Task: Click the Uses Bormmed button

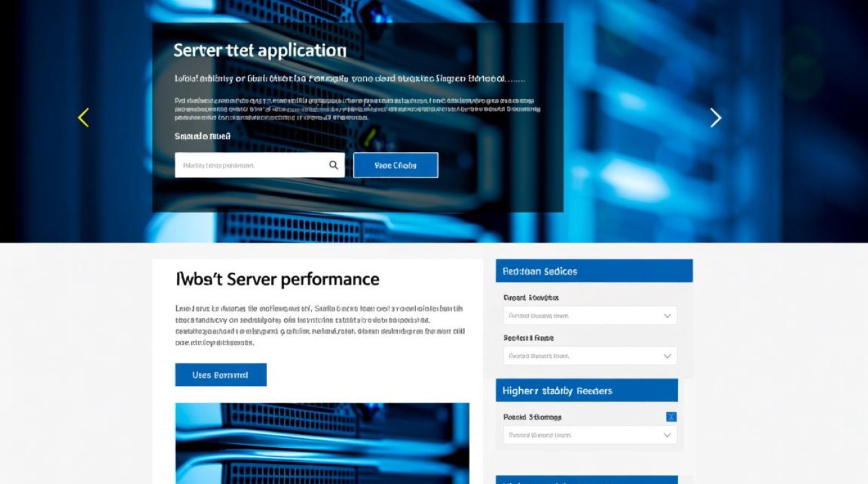Action: (x=220, y=375)
